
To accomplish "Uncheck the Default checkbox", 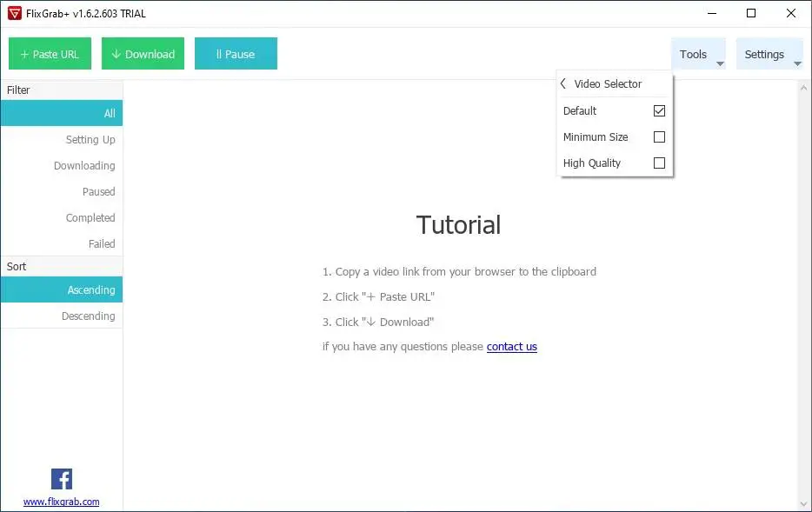I will [x=659, y=110].
